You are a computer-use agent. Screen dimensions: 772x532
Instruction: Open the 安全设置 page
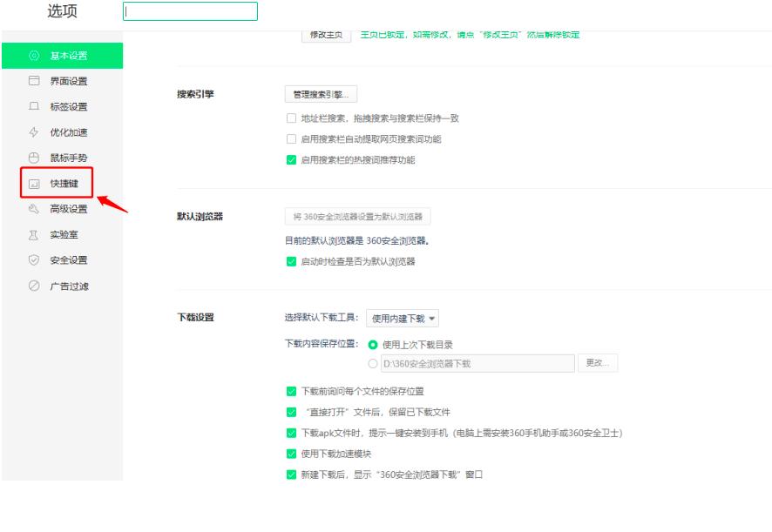[x=63, y=260]
